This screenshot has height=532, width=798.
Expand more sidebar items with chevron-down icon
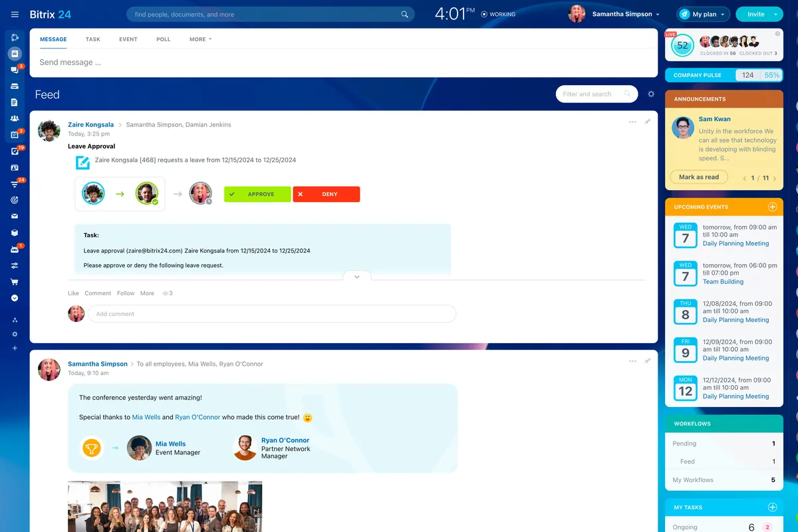point(15,298)
